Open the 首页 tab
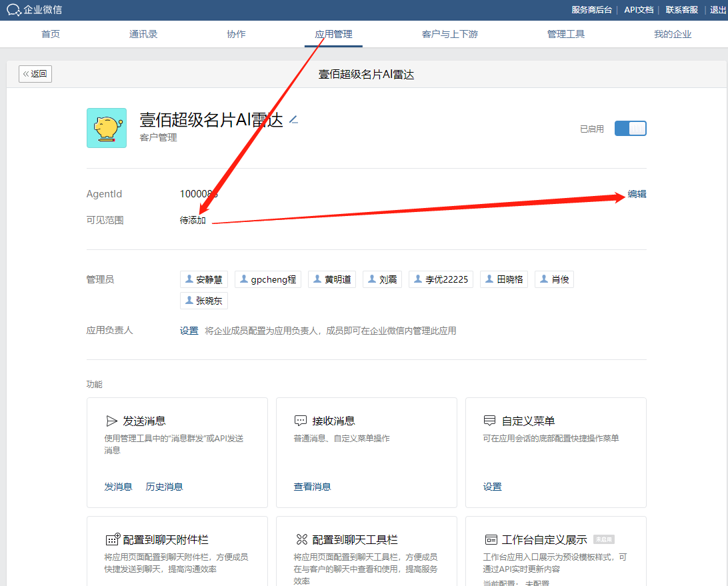728x586 pixels. click(50, 34)
